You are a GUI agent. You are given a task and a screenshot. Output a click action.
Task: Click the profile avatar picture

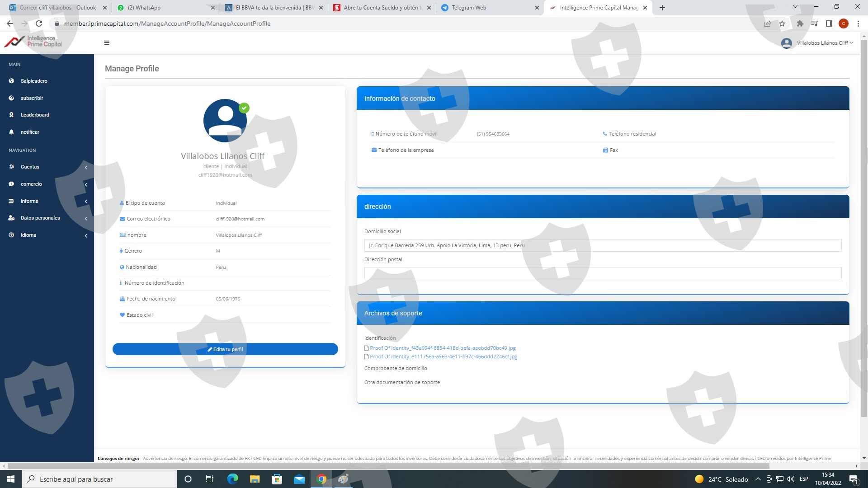[225, 121]
